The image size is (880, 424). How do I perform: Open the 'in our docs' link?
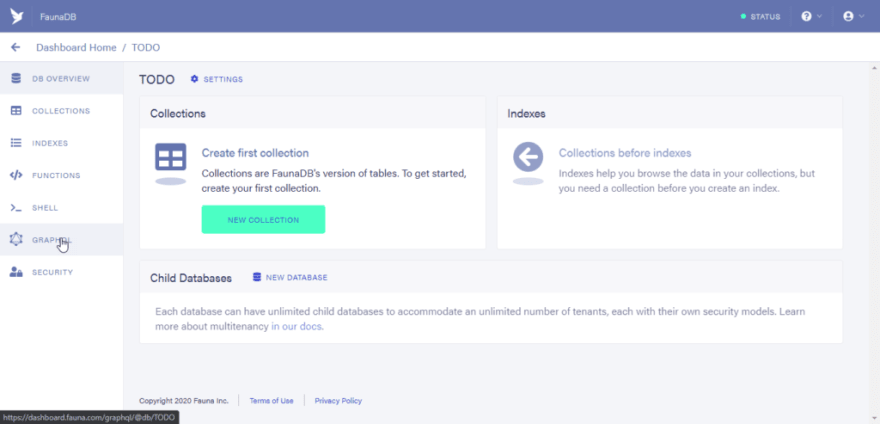point(297,326)
